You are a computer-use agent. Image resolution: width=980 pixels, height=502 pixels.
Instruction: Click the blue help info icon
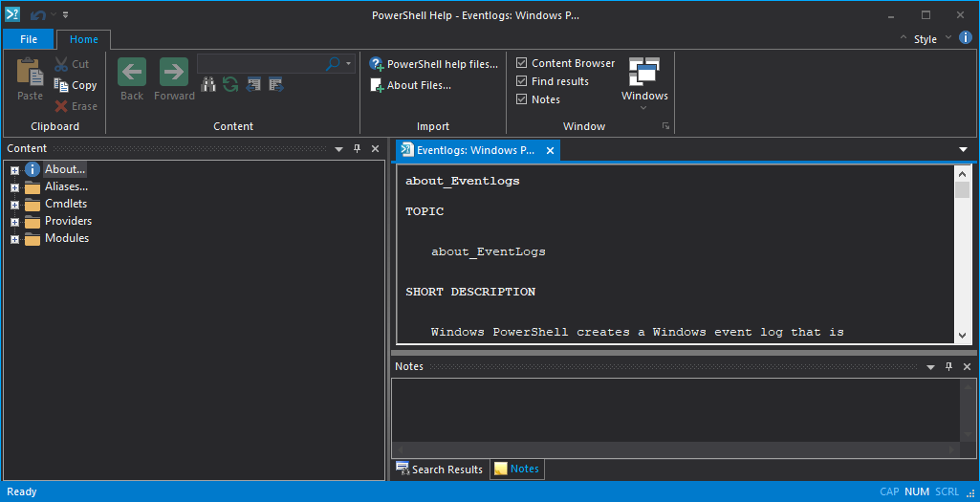(x=966, y=38)
